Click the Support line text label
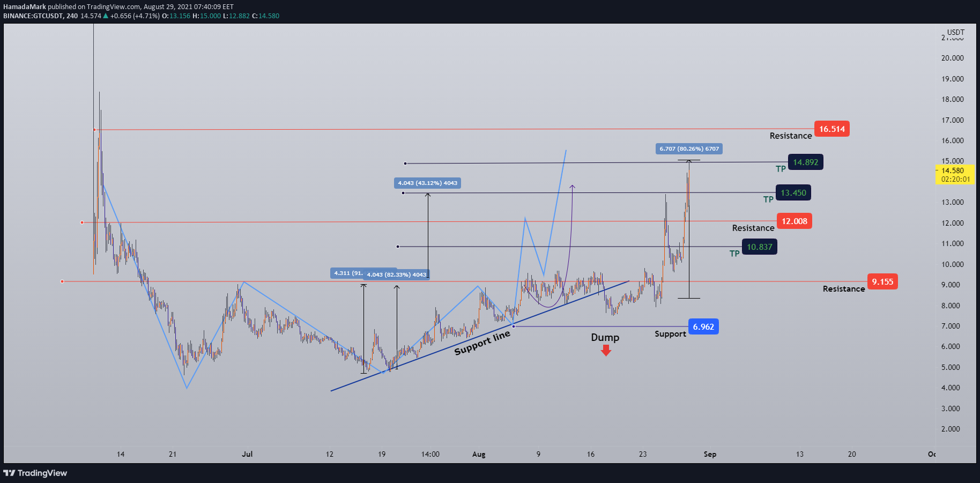Image resolution: width=980 pixels, height=483 pixels. click(482, 343)
